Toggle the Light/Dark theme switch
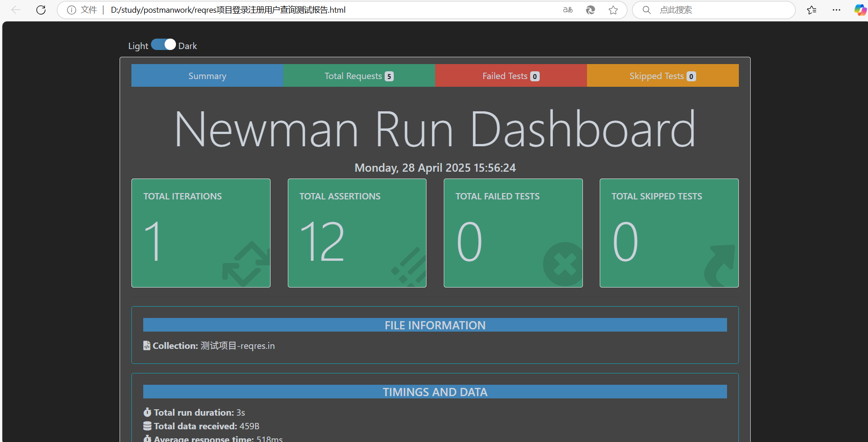The height and width of the screenshot is (442, 868). (x=163, y=45)
